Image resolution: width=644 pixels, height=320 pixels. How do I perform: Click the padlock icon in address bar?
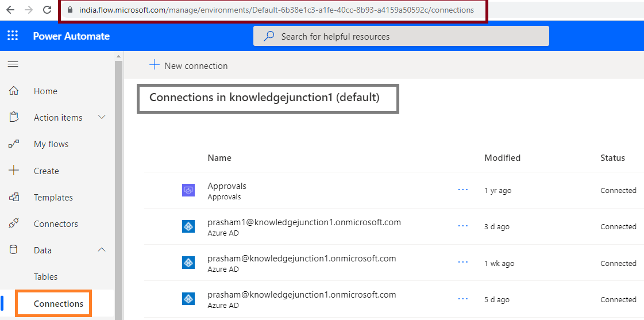70,9
